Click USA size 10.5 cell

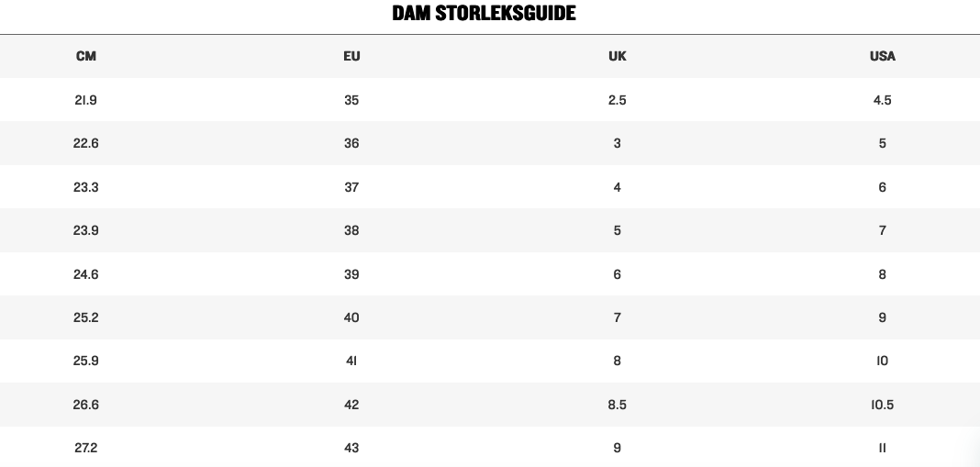pyautogui.click(x=882, y=405)
